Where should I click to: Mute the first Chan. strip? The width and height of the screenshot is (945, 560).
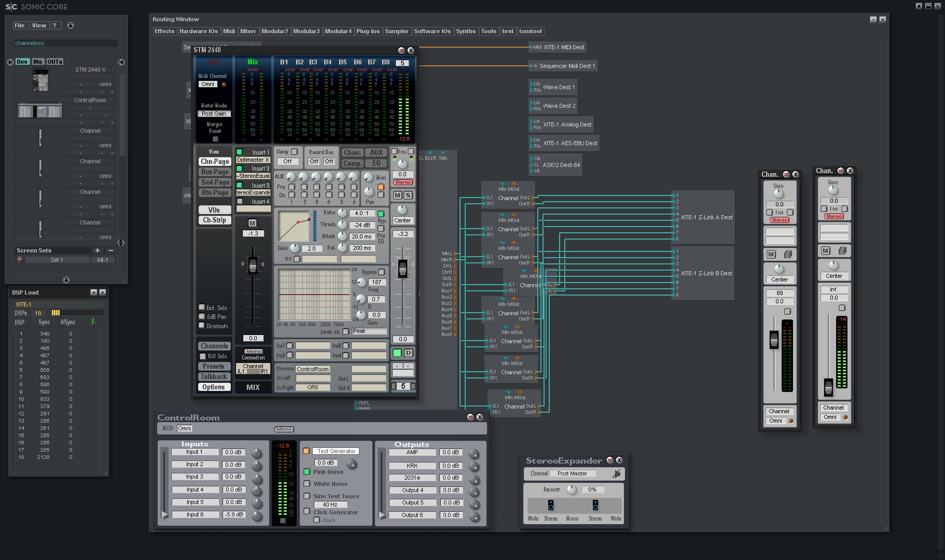pos(771,254)
